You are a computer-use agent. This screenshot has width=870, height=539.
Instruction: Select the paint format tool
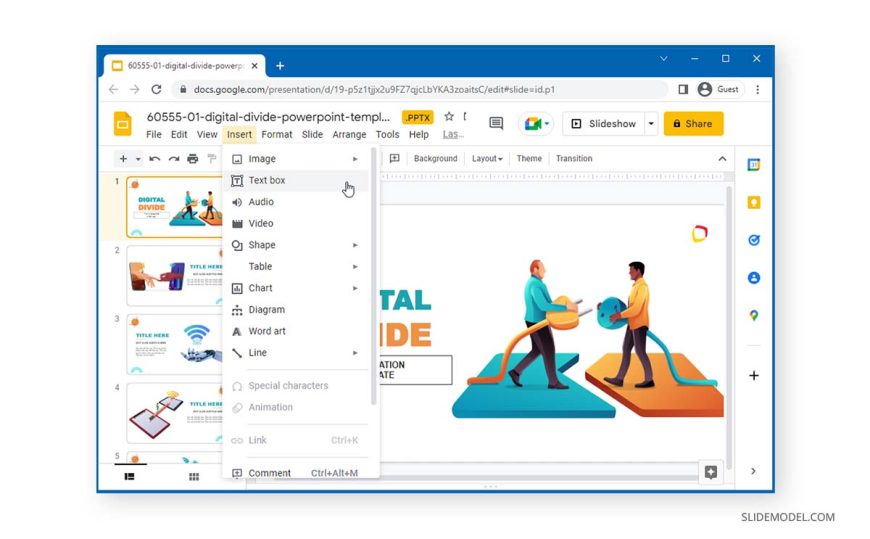click(x=211, y=159)
